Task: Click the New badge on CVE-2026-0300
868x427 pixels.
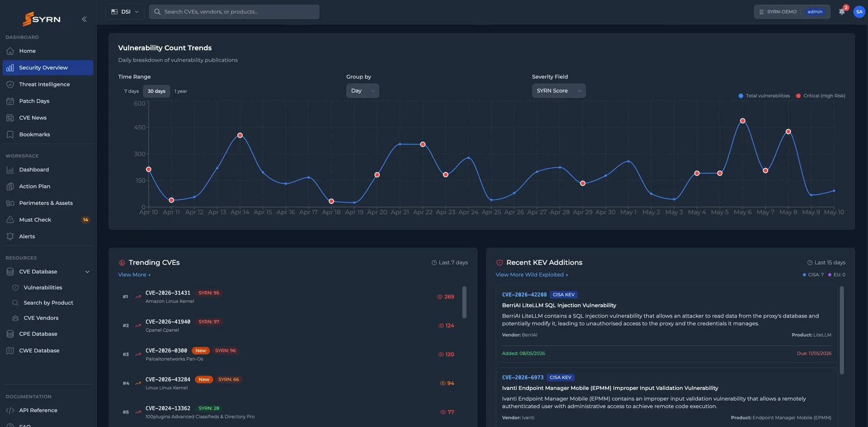Action: click(201, 351)
